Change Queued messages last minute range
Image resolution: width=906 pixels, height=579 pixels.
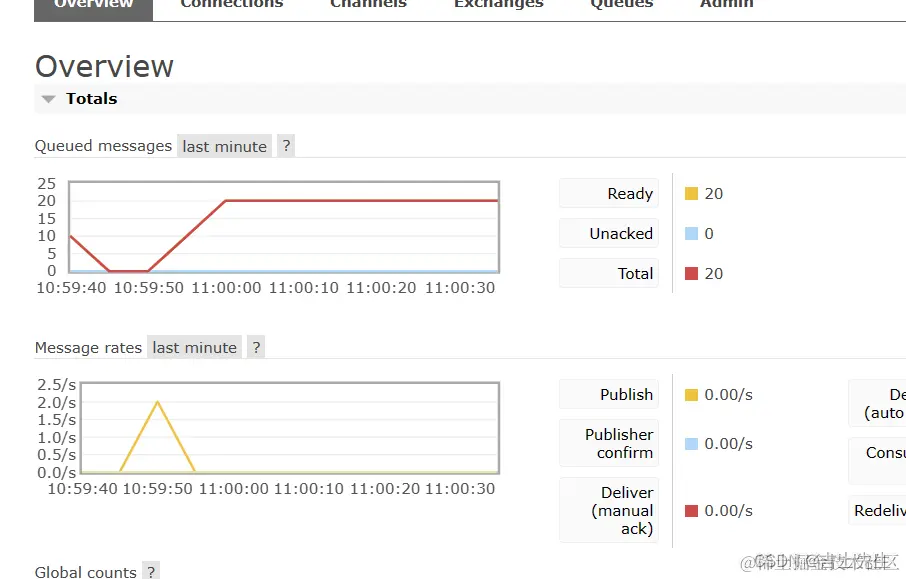224,146
